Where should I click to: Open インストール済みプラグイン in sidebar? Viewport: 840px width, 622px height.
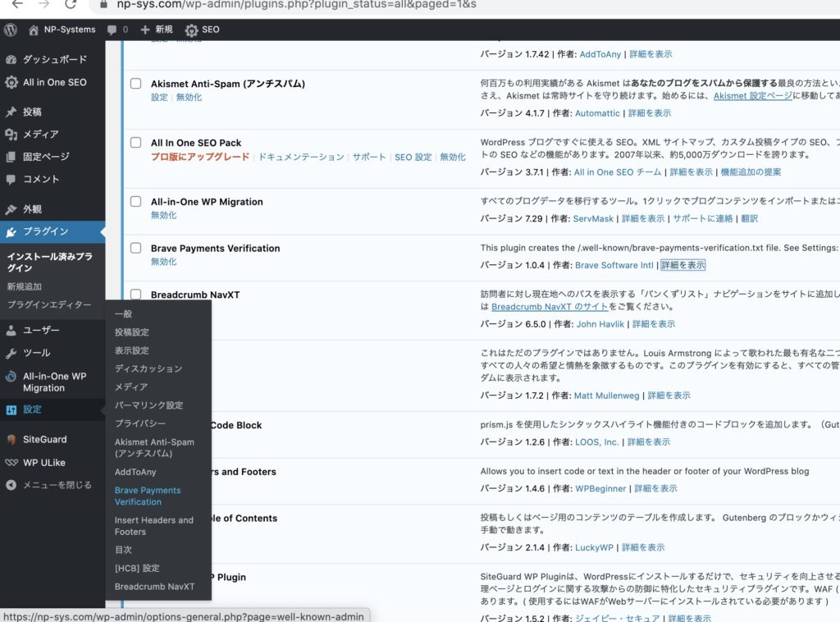50,262
